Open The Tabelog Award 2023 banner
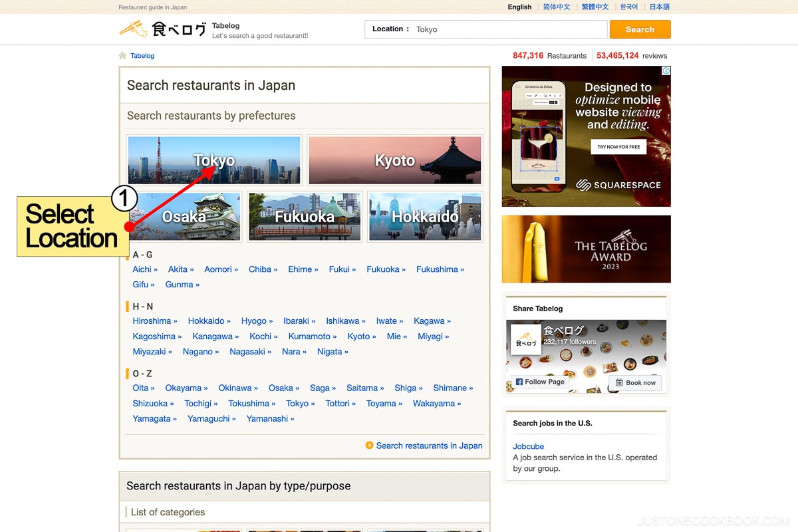798x532 pixels. 586,249
